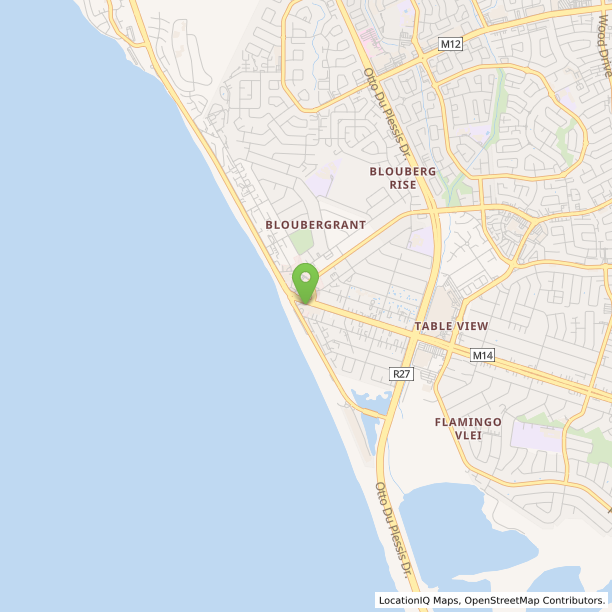
Task: Click the green location pin marker
Action: pyautogui.click(x=306, y=283)
